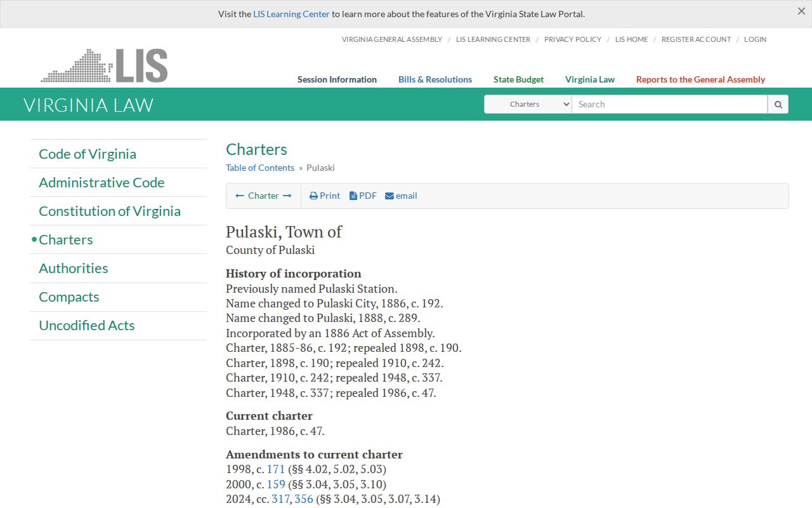This screenshot has width=812, height=508.
Task: Open 1998 chapter 171 amendment
Action: click(x=276, y=469)
